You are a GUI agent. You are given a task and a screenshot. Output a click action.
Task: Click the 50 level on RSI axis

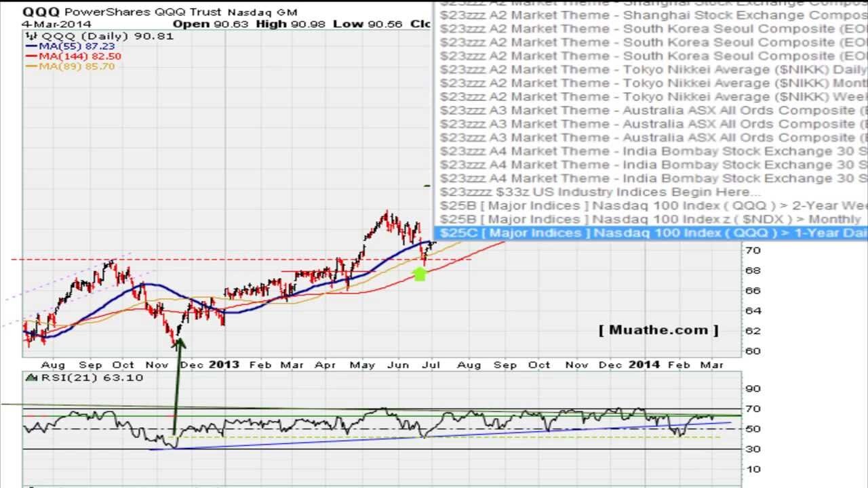pos(752,429)
